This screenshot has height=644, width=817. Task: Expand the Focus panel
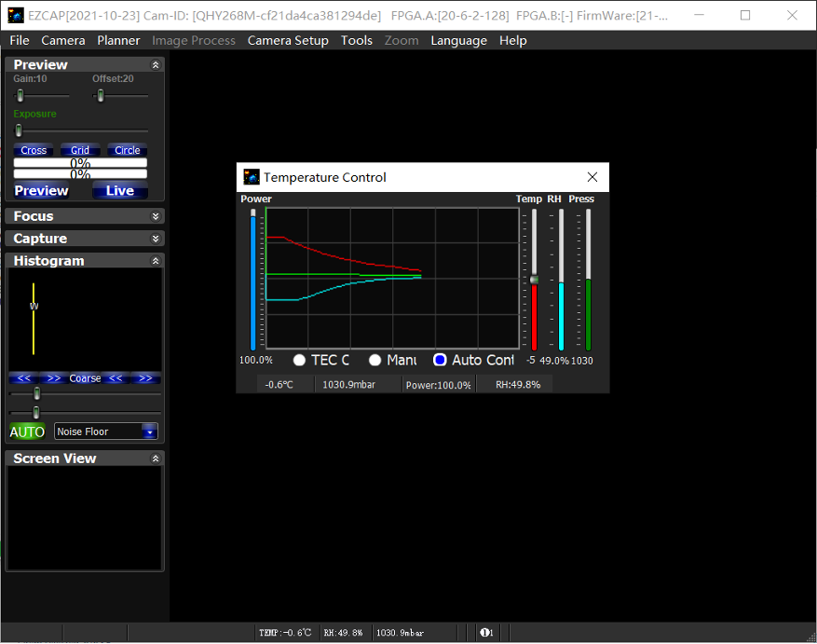156,216
